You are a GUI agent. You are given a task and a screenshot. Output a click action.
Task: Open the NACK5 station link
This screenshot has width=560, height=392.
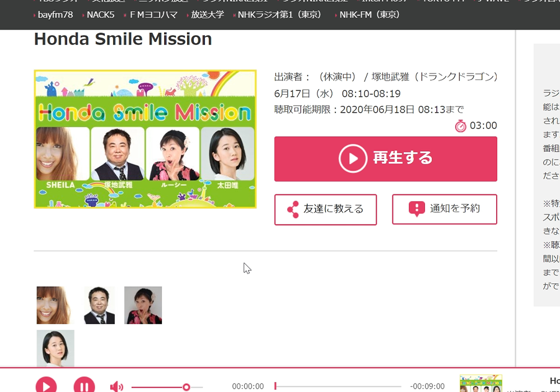pyautogui.click(x=100, y=15)
